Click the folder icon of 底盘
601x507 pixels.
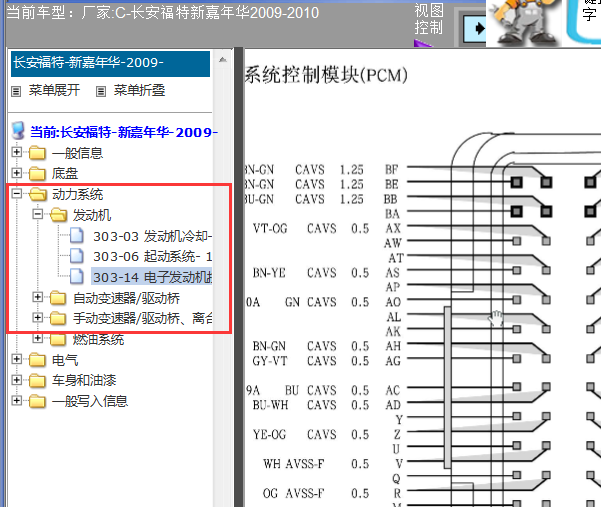37,174
